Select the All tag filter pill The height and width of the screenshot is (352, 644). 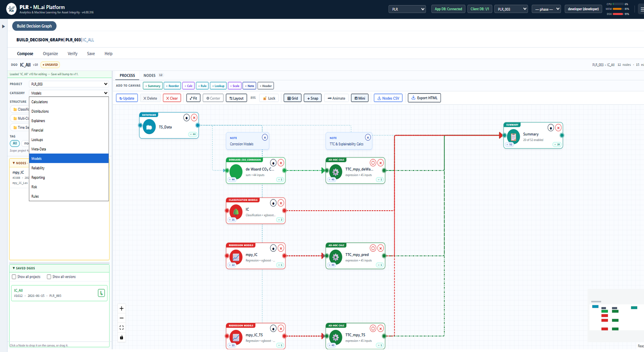pyautogui.click(x=15, y=143)
